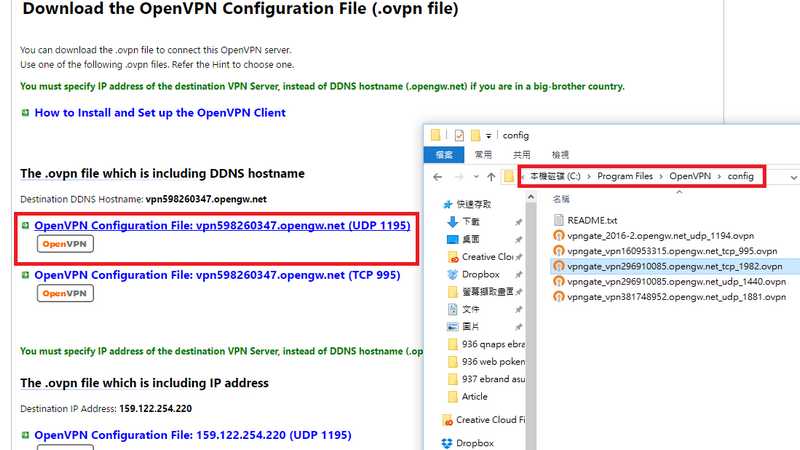Click OpenVPN in the address path
Screen dimensions: 800x450
pos(690,176)
